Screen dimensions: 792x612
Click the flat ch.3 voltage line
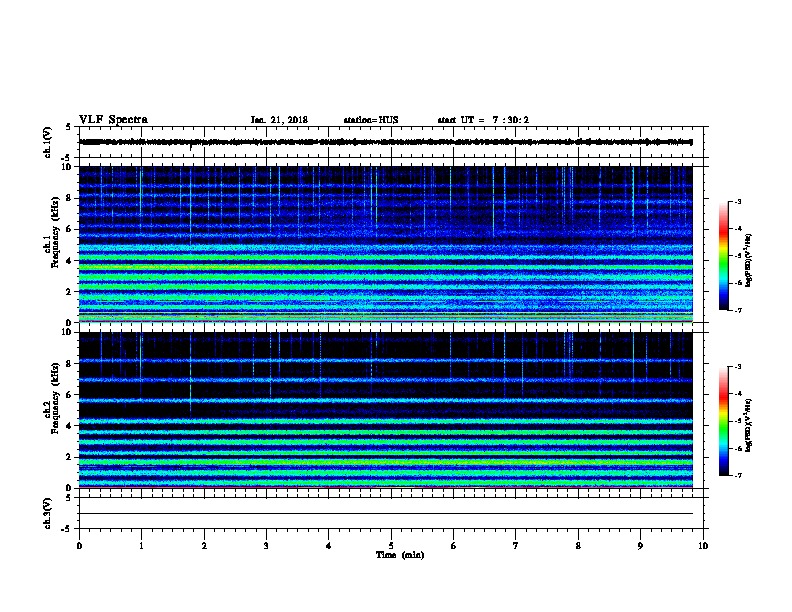(x=386, y=514)
